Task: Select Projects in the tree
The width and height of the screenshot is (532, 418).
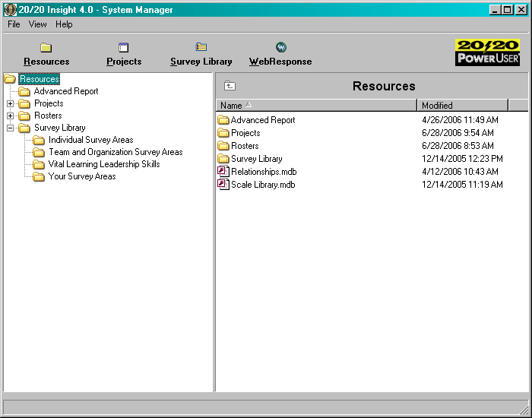Action: tap(49, 103)
